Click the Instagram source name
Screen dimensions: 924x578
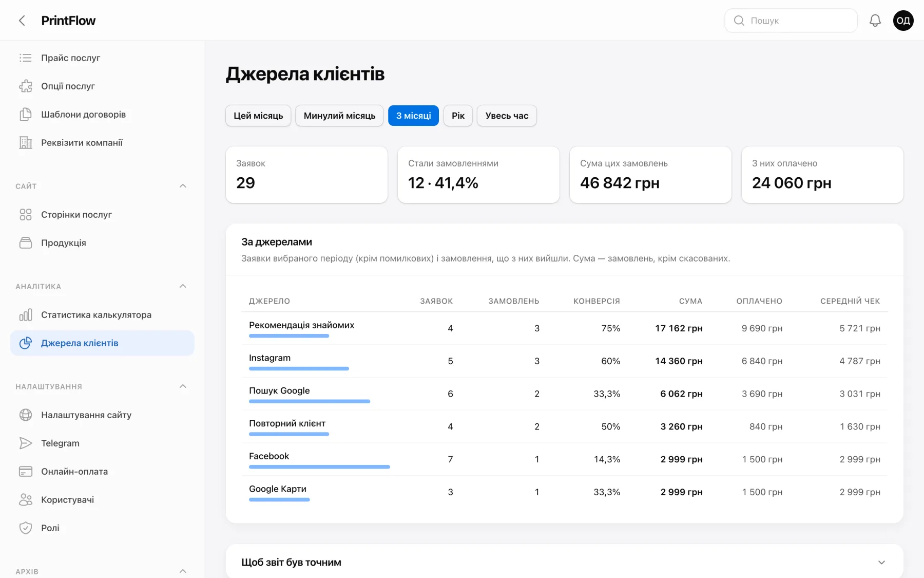[x=269, y=358]
